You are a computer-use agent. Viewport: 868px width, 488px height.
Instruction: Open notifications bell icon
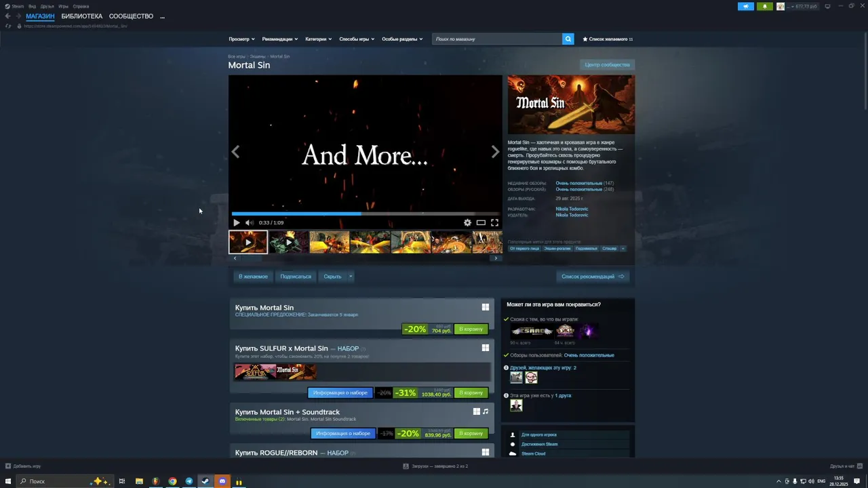(765, 6)
